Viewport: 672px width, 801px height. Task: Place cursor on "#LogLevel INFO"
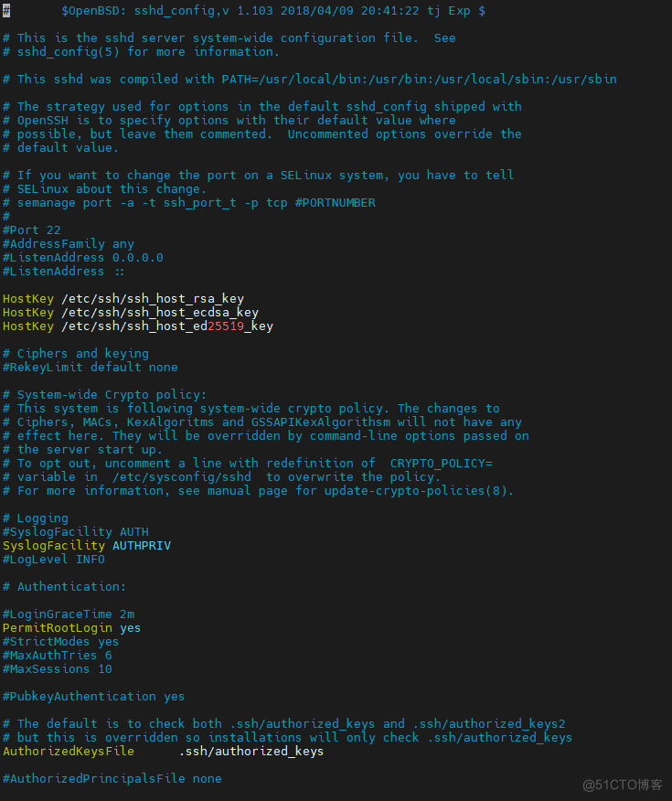click(53, 560)
